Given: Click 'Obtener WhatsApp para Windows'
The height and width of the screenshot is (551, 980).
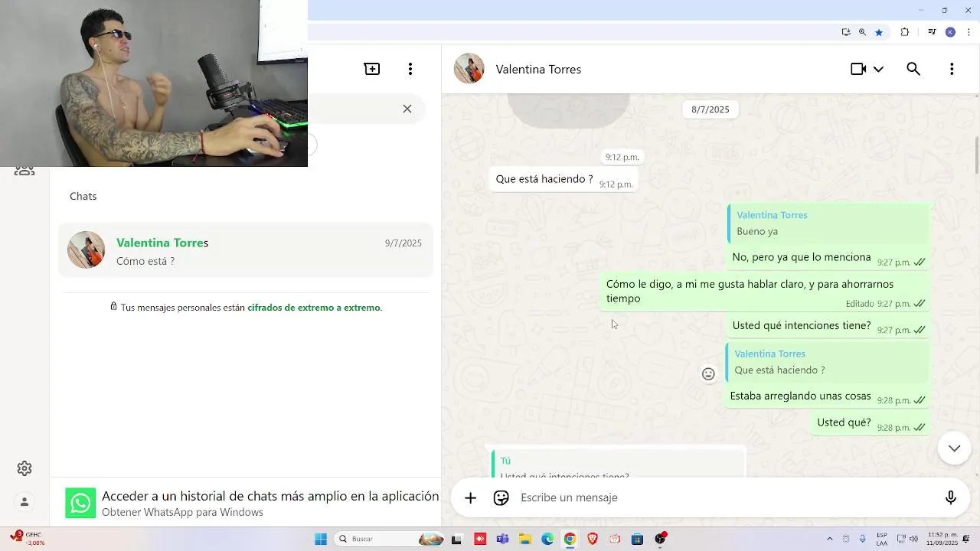Looking at the screenshot, I should coord(182,513).
